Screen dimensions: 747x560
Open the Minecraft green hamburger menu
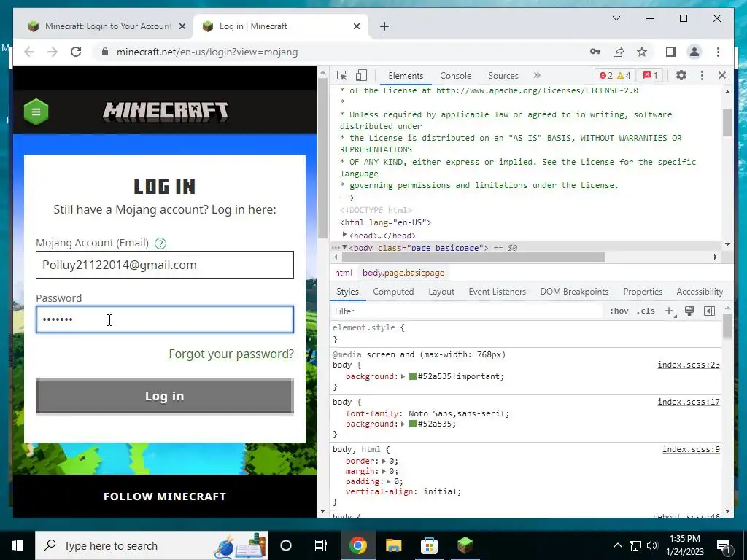pyautogui.click(x=36, y=112)
